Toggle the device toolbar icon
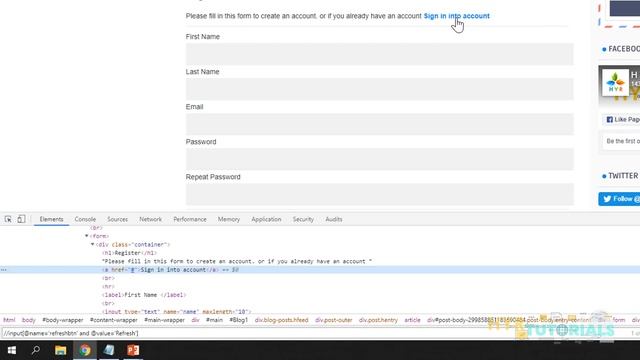Screen dimensions: 640x360 (21, 219)
